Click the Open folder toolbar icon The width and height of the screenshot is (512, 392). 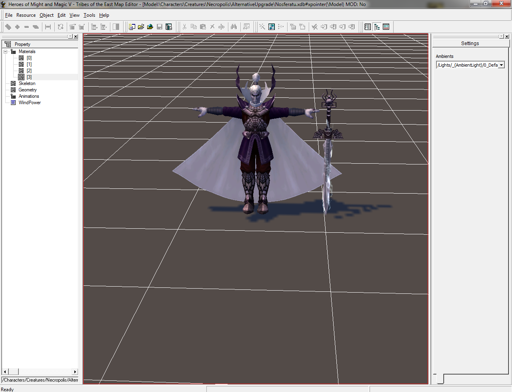coord(141,27)
